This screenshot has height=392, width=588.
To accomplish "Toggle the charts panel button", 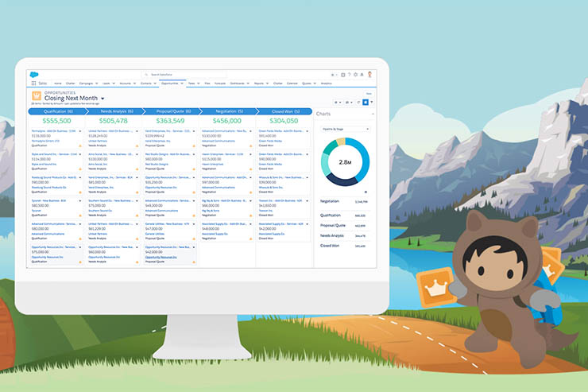I will (364, 103).
